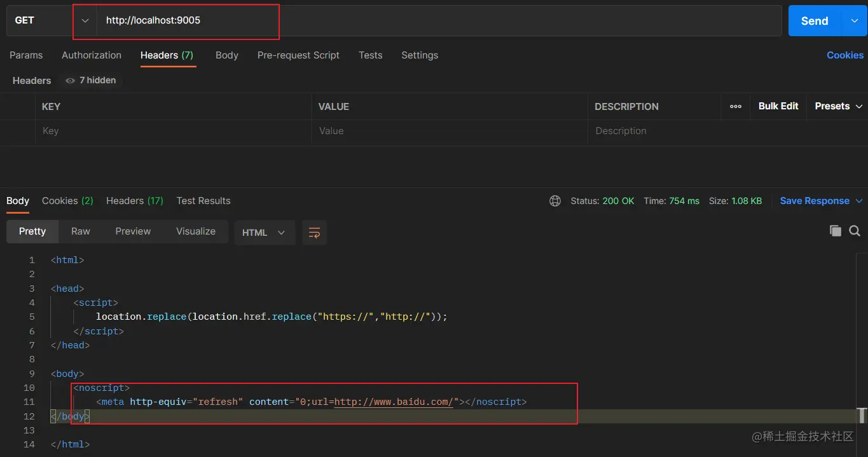The width and height of the screenshot is (868, 457).
Task: Click line number 5 in response gutter
Action: coord(32,317)
